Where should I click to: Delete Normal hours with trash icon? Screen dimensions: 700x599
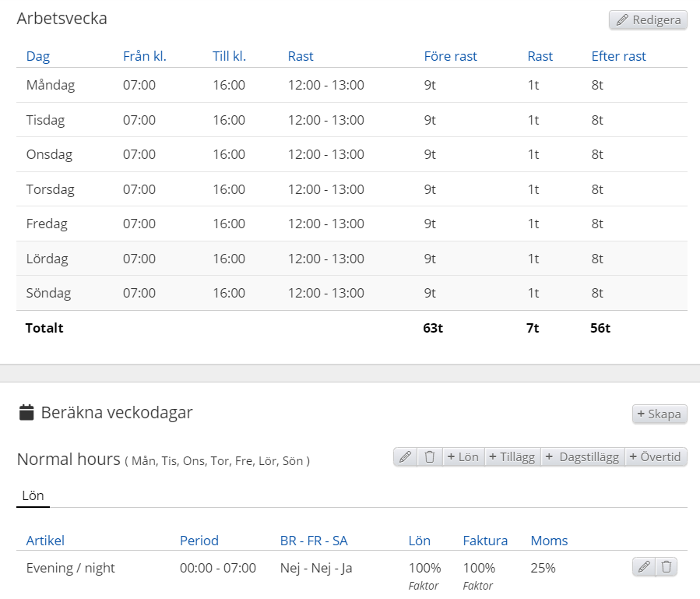[x=430, y=457]
